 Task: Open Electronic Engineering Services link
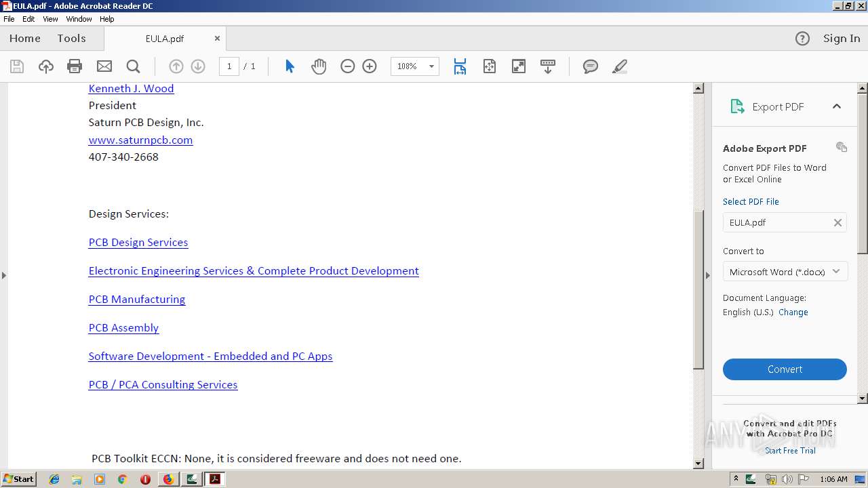coord(254,270)
